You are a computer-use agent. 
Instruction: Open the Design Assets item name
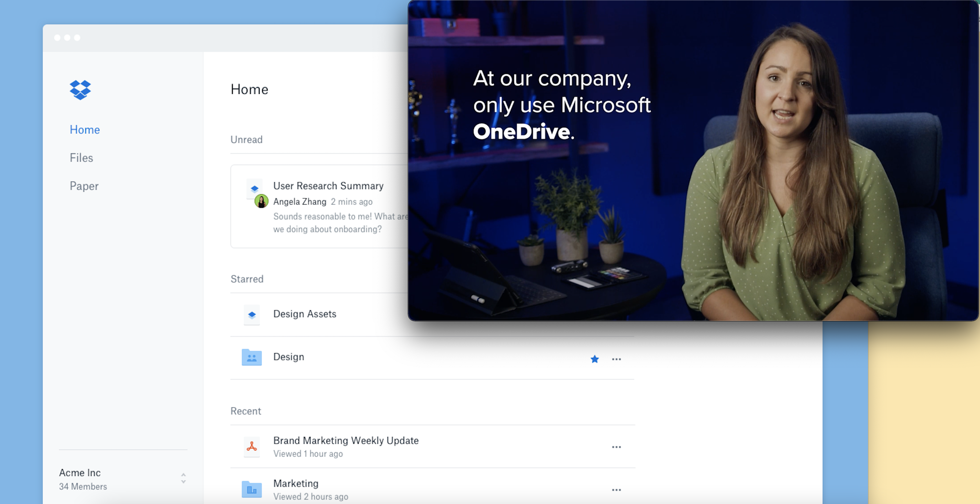coord(304,314)
